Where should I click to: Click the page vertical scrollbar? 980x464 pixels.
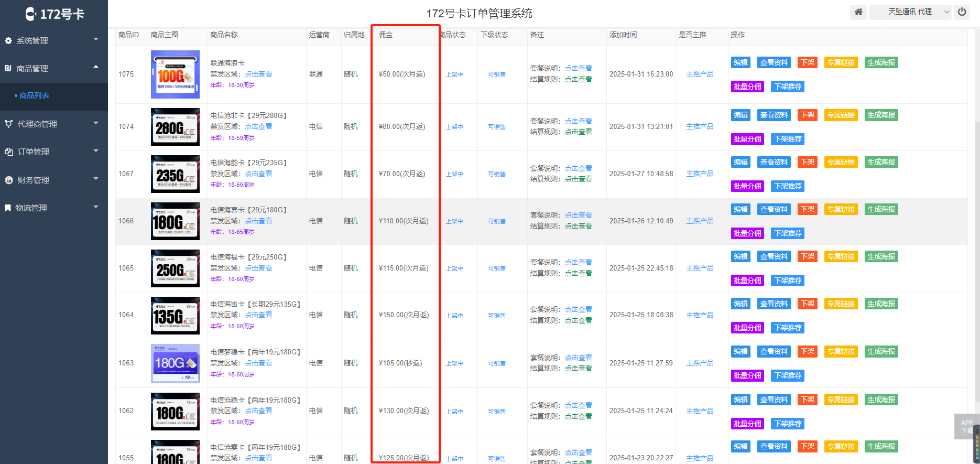click(x=977, y=262)
